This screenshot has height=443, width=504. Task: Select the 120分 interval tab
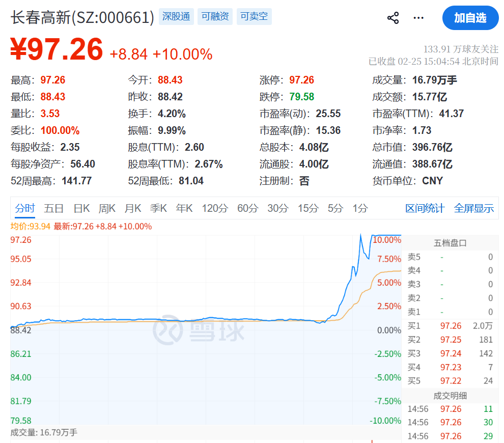coord(215,208)
